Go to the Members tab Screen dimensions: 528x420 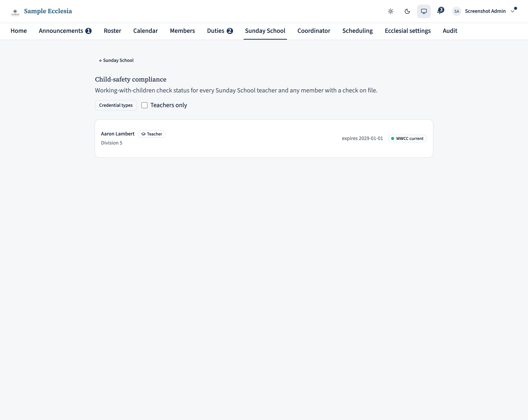(183, 31)
